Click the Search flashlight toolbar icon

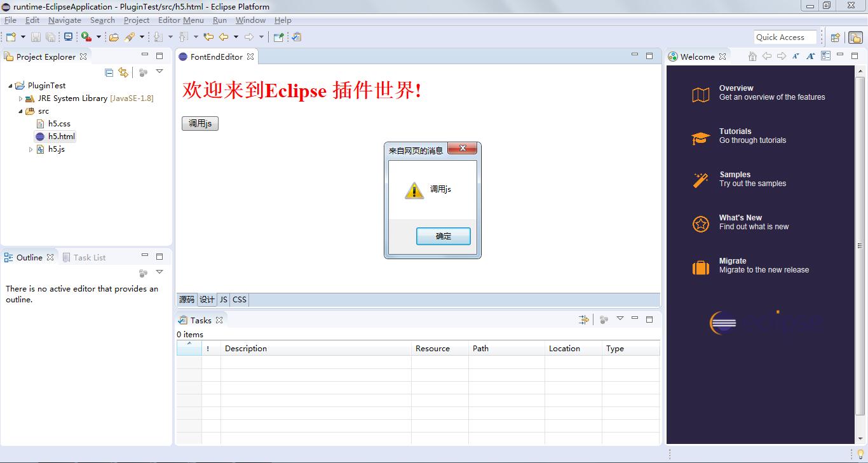[x=130, y=37]
